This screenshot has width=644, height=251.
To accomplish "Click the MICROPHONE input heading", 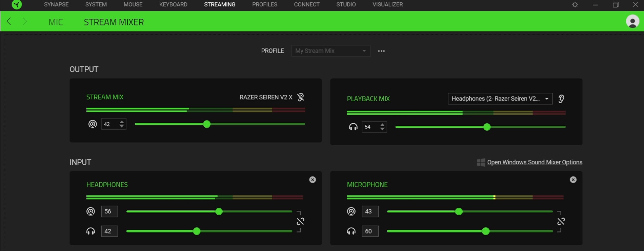I will (367, 185).
